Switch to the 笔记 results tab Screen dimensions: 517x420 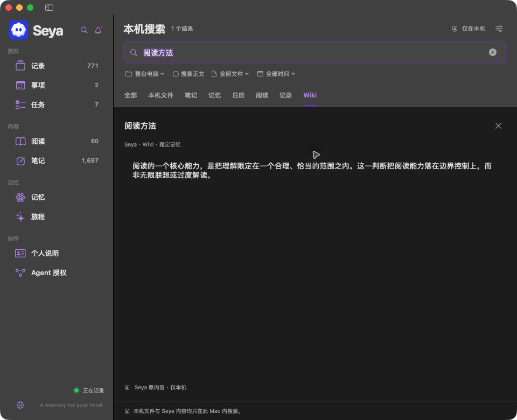pyautogui.click(x=191, y=95)
